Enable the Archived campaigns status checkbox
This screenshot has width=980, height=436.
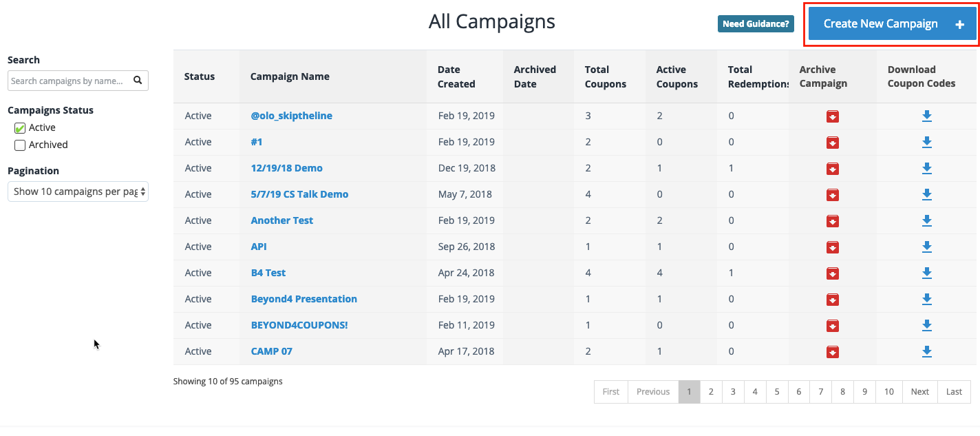20,145
